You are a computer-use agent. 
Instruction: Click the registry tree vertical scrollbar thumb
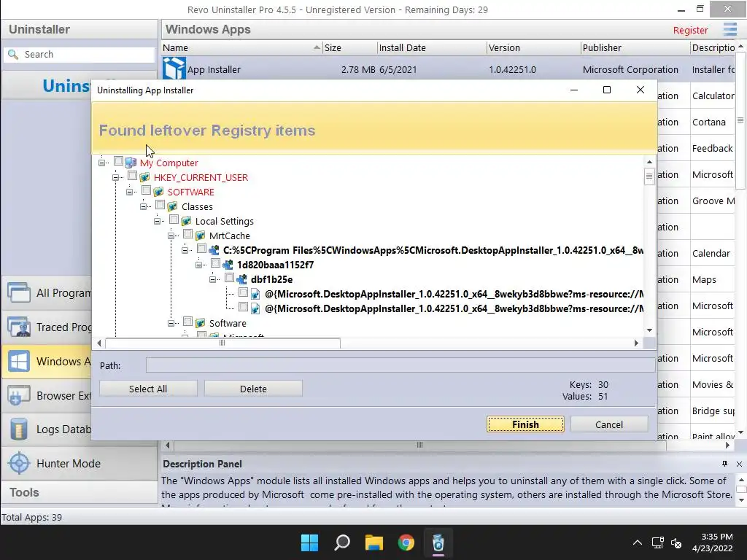coord(649,176)
